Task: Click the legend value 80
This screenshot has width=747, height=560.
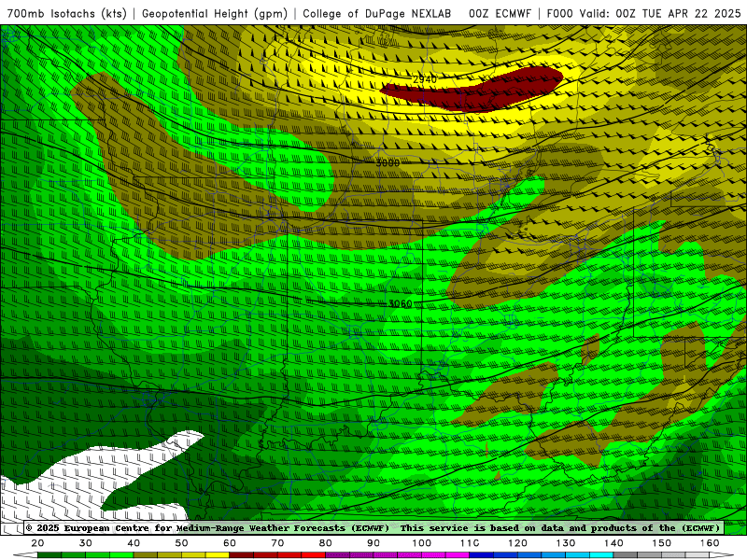Action: [x=325, y=543]
